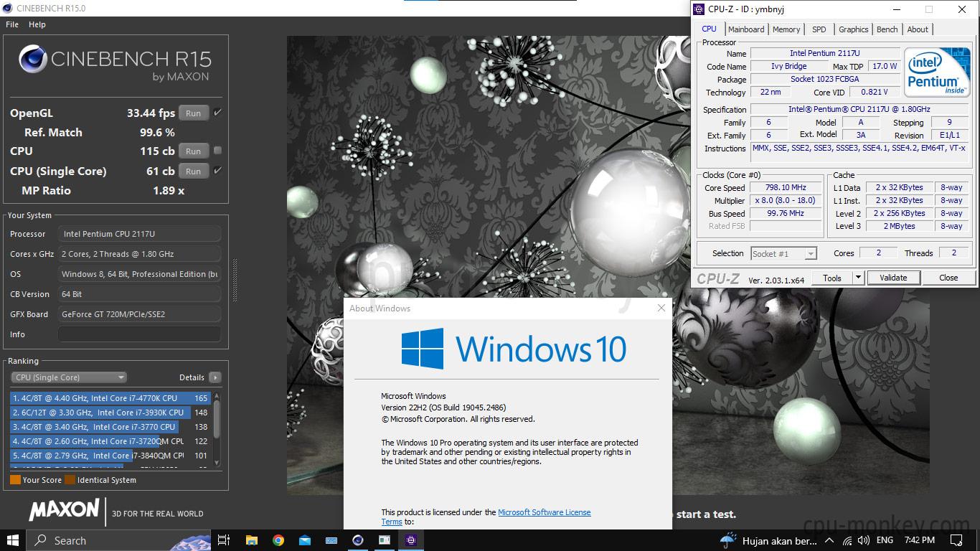Close the About Windows dialog
Screen dimensions: 980x551
[661, 308]
